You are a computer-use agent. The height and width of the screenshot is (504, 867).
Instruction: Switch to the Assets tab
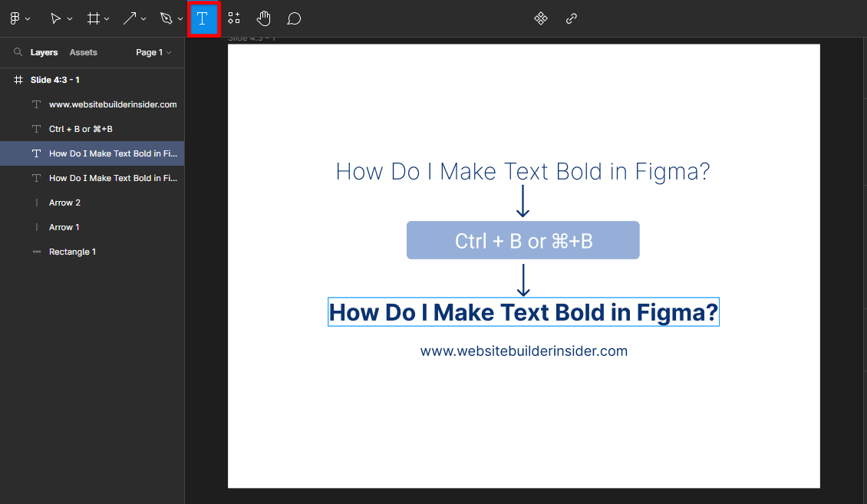coord(83,52)
